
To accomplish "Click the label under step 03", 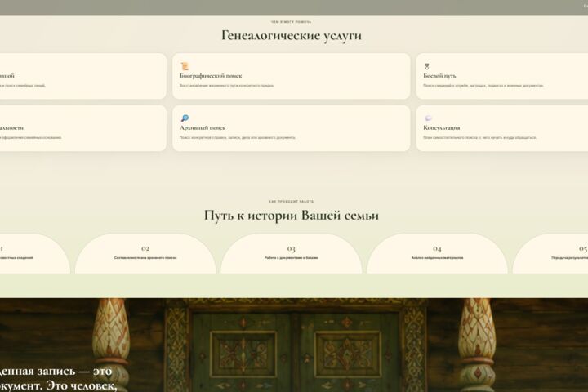I will tap(292, 258).
